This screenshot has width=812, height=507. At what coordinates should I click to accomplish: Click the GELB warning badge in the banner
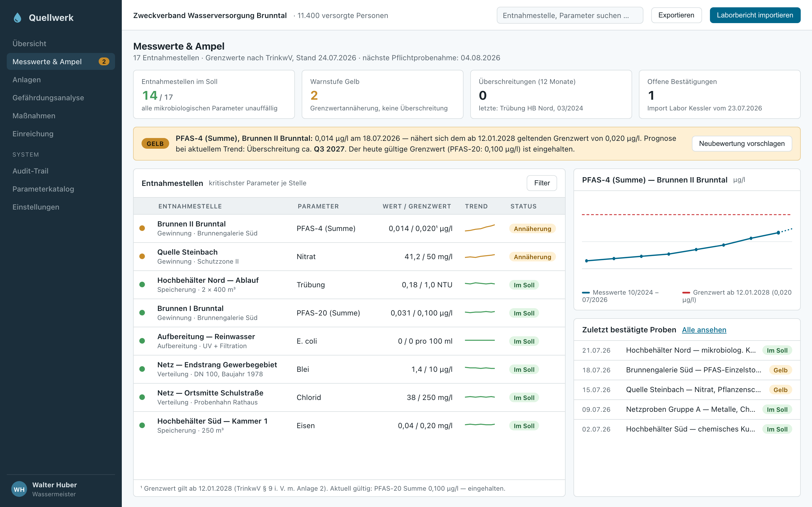[155, 144]
